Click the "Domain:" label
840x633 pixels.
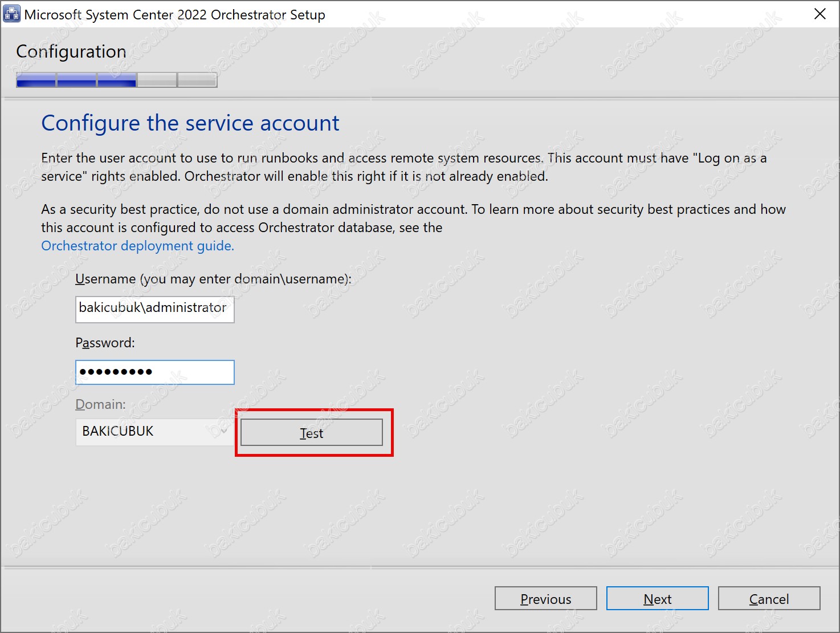point(101,404)
